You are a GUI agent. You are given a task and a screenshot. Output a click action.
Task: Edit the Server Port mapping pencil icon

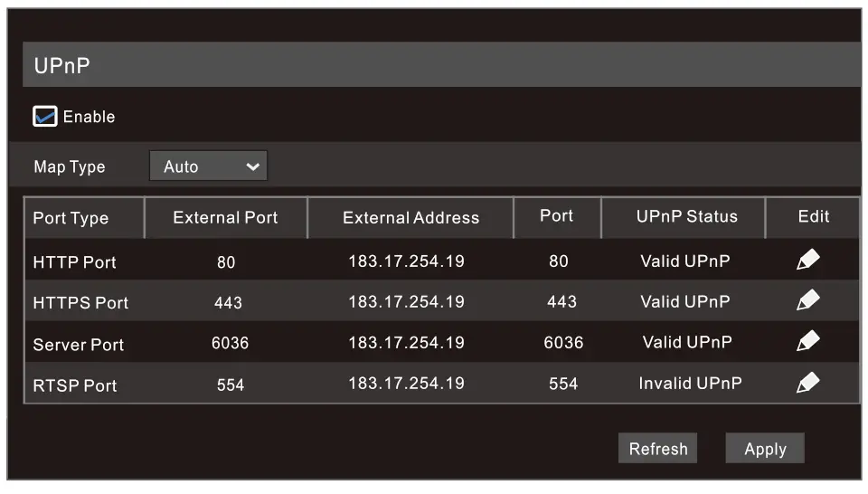(807, 341)
